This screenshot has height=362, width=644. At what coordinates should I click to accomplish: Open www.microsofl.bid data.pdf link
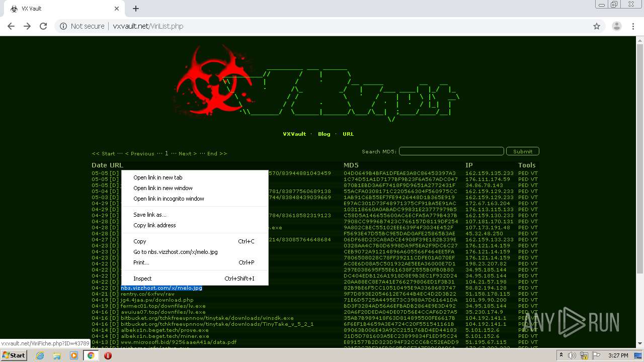[x=179, y=342]
